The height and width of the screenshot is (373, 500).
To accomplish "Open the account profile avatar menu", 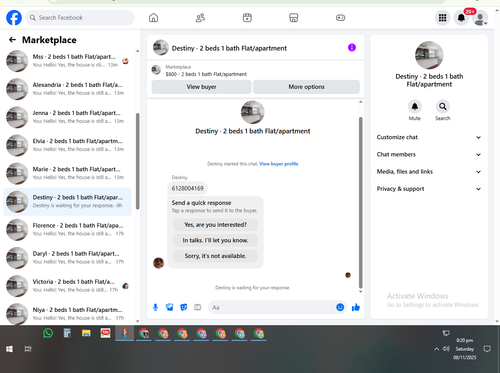I will [x=480, y=18].
